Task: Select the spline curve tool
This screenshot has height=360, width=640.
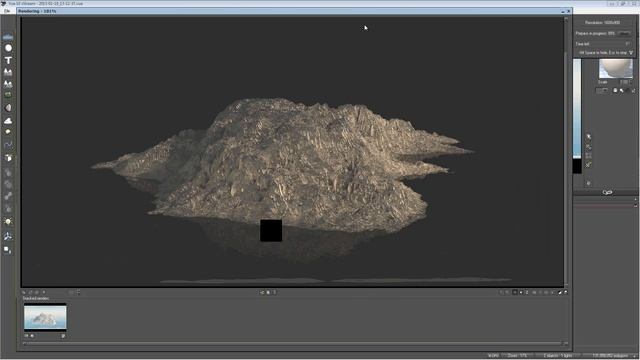Action: (8, 144)
